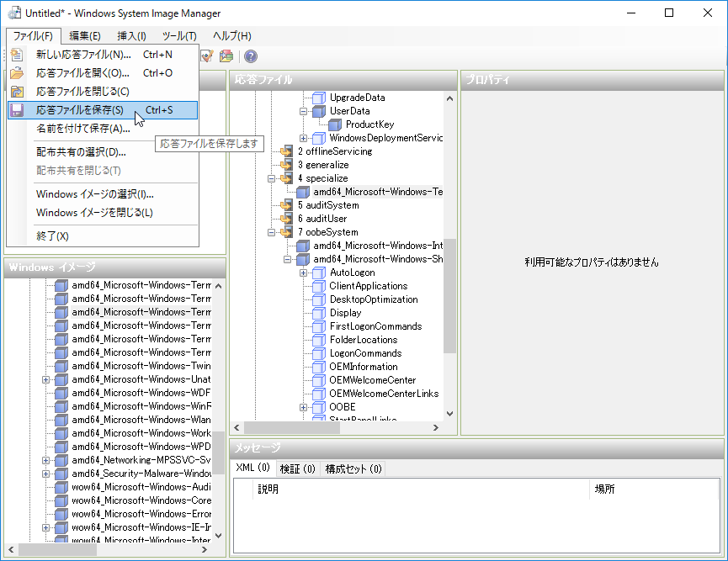The image size is (728, 561).
Task: Click the ClientApplications cube icon
Action: (318, 286)
